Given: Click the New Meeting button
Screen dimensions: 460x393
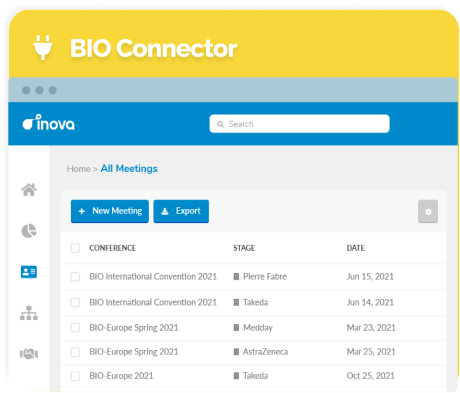Looking at the screenshot, I should pyautogui.click(x=110, y=211).
